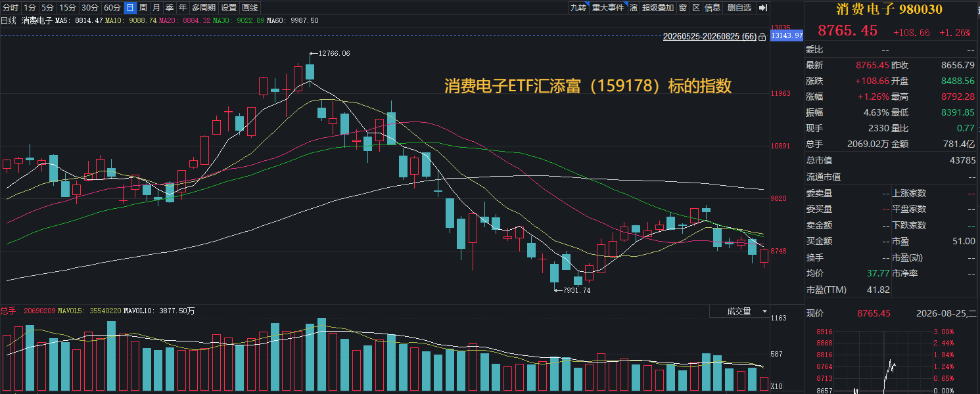This screenshot has width=980, height=394.
Task: Switch to the 年 yearly period
Action: (183, 8)
